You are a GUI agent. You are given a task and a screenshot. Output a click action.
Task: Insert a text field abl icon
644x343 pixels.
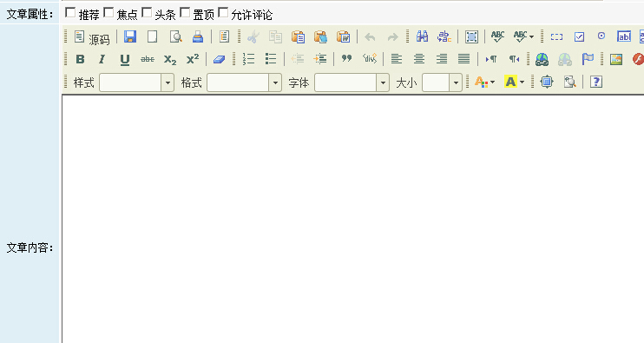[x=624, y=36]
